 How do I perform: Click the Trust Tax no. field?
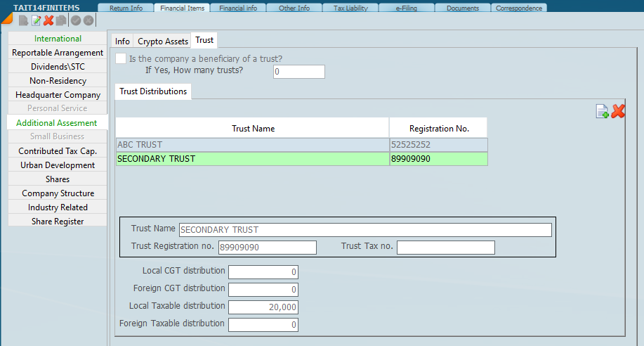coord(445,248)
